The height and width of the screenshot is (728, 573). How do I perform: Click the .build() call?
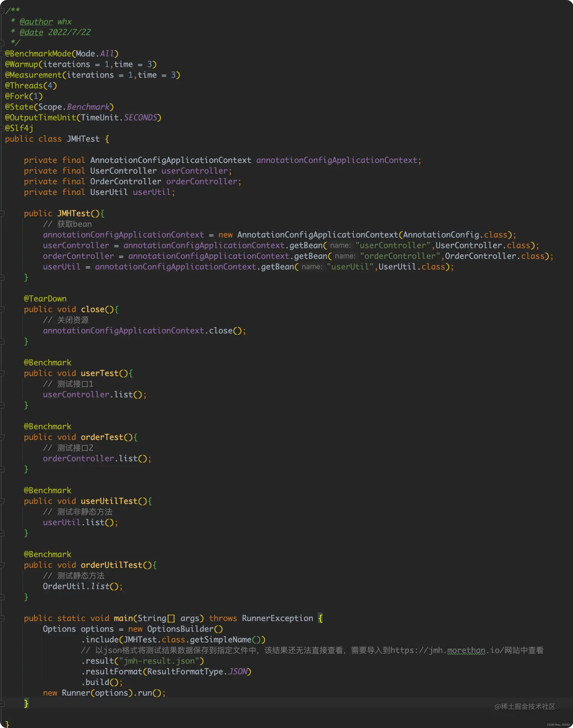tap(100, 682)
